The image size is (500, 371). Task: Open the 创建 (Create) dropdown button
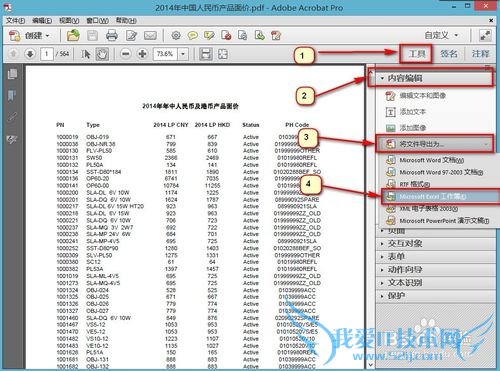click(x=29, y=35)
